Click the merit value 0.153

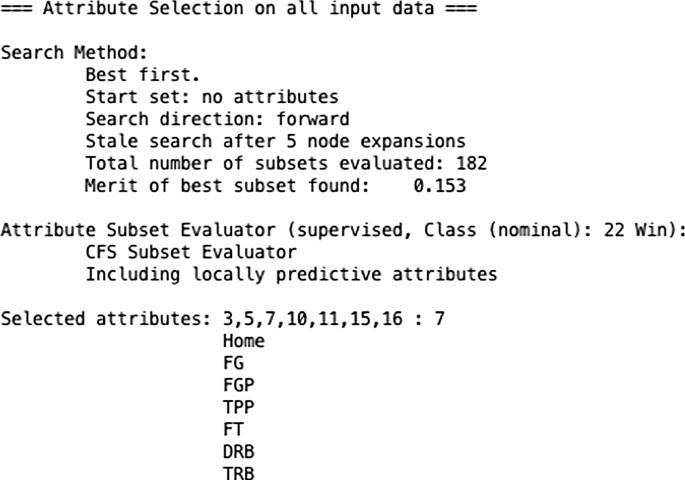pos(439,186)
